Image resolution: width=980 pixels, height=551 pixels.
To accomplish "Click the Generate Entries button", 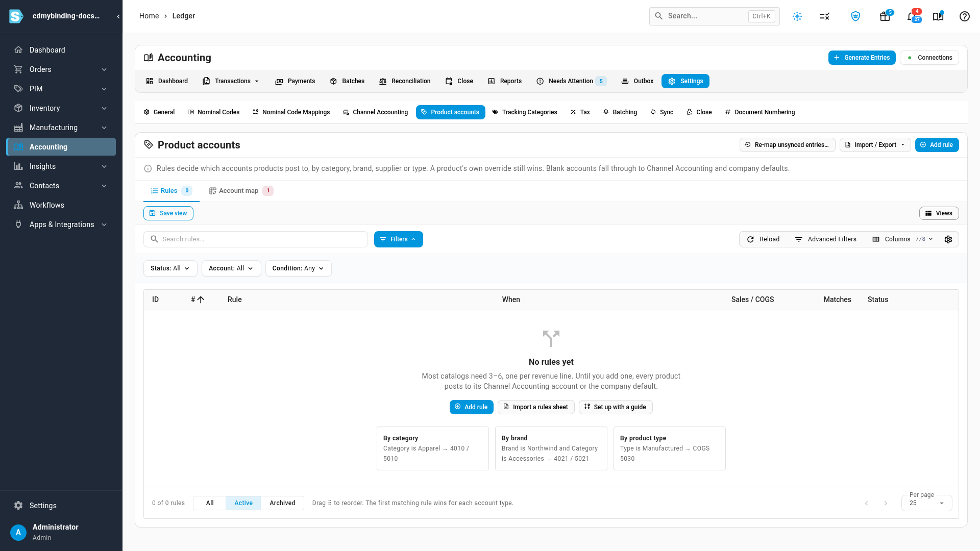I will tap(862, 58).
